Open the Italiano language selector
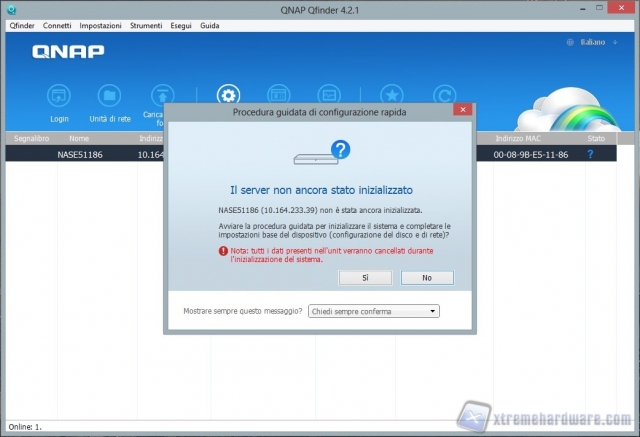The image size is (640, 437). [594, 43]
